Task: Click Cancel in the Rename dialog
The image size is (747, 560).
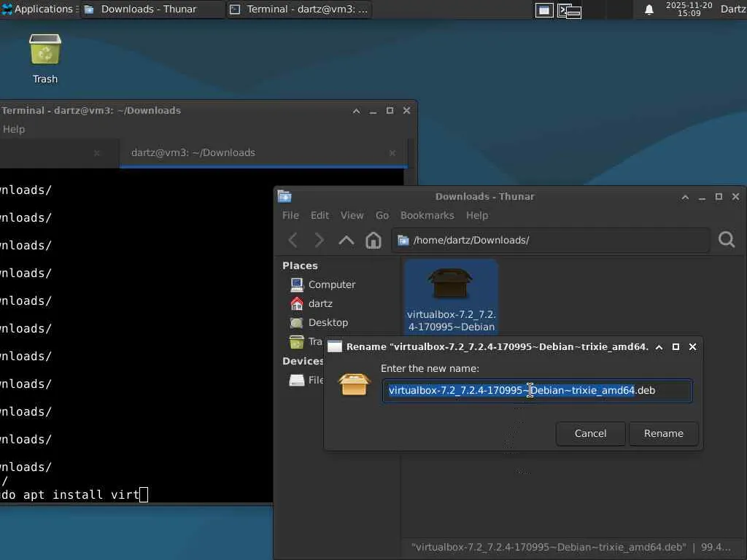Action: (590, 433)
